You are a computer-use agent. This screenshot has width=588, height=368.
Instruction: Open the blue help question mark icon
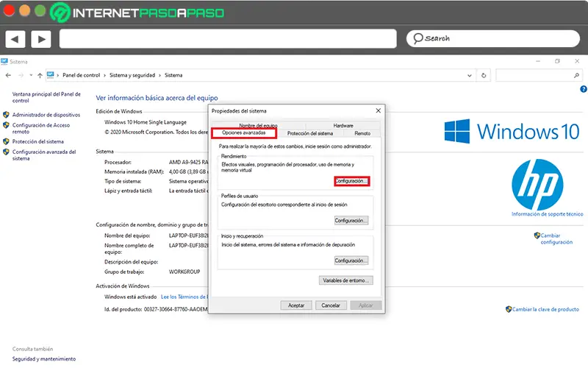583,89
